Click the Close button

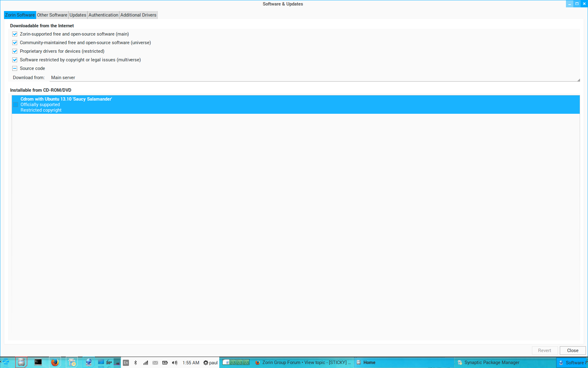572,351
